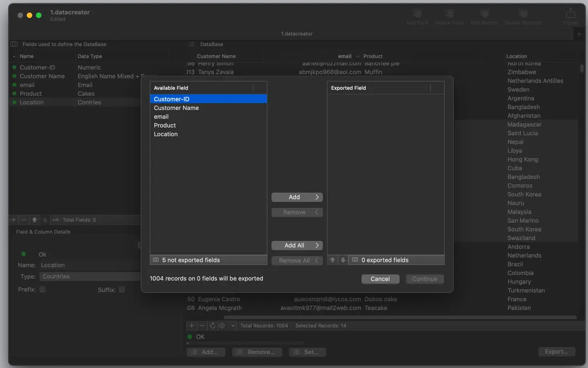Image resolution: width=588 pixels, height=368 pixels.
Task: Click the Add button in the export dialog
Action: point(297,197)
